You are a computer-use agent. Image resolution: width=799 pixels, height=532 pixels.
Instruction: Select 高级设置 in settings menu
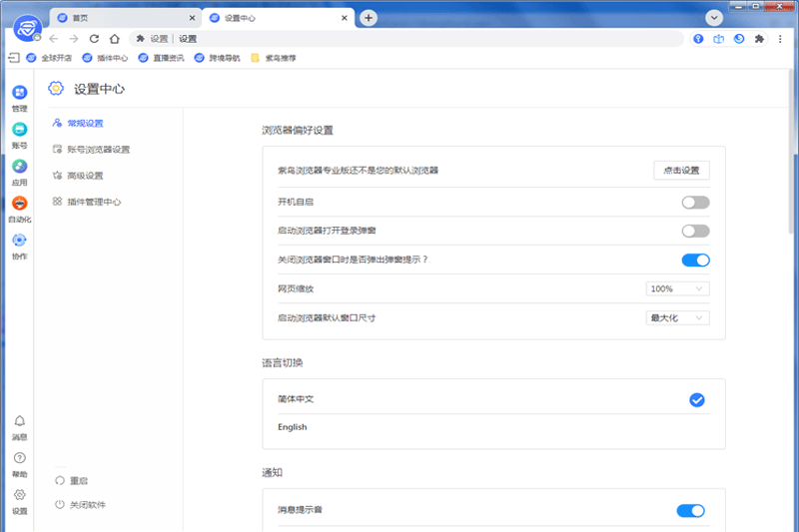(x=85, y=176)
